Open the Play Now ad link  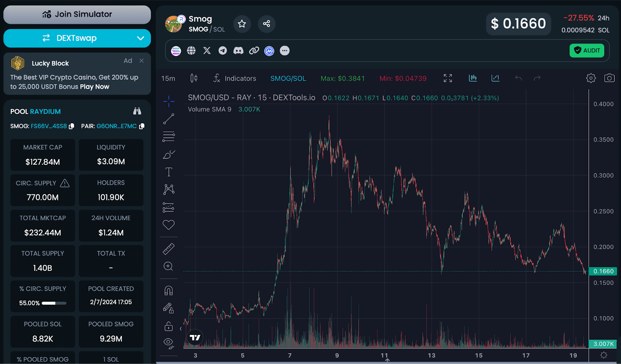point(94,87)
